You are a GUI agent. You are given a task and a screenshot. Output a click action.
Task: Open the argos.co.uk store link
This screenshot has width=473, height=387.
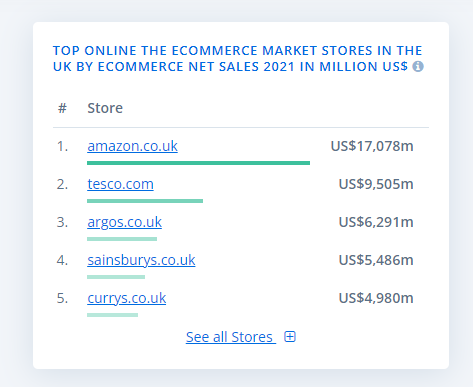click(x=124, y=222)
